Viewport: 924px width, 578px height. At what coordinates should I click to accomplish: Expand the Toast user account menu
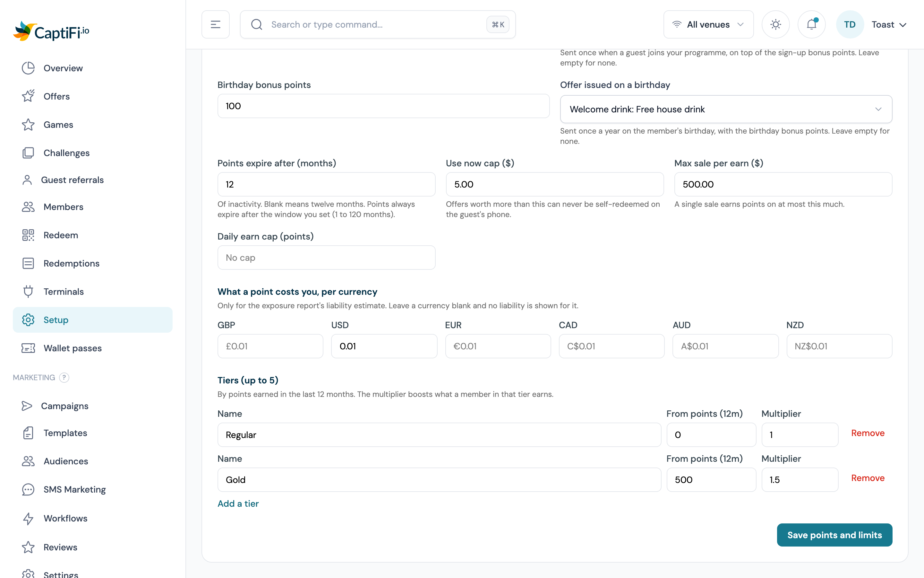[x=889, y=24]
